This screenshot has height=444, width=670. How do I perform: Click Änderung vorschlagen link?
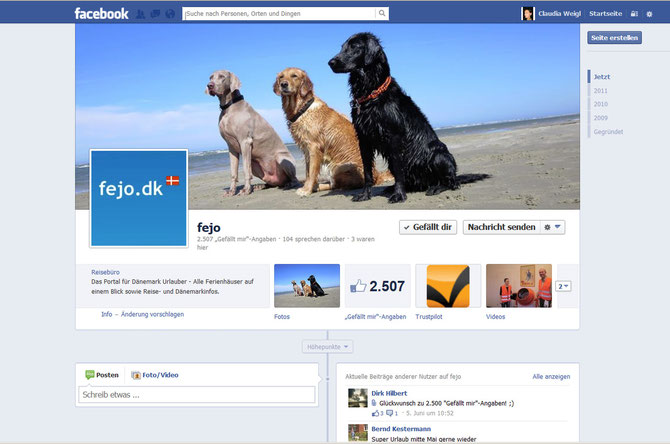[153, 314]
